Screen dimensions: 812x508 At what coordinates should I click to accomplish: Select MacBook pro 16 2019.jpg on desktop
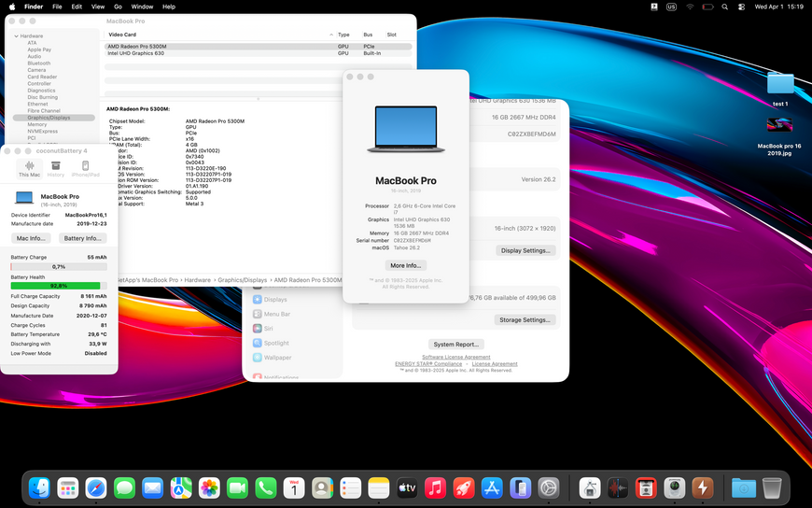pos(779,137)
